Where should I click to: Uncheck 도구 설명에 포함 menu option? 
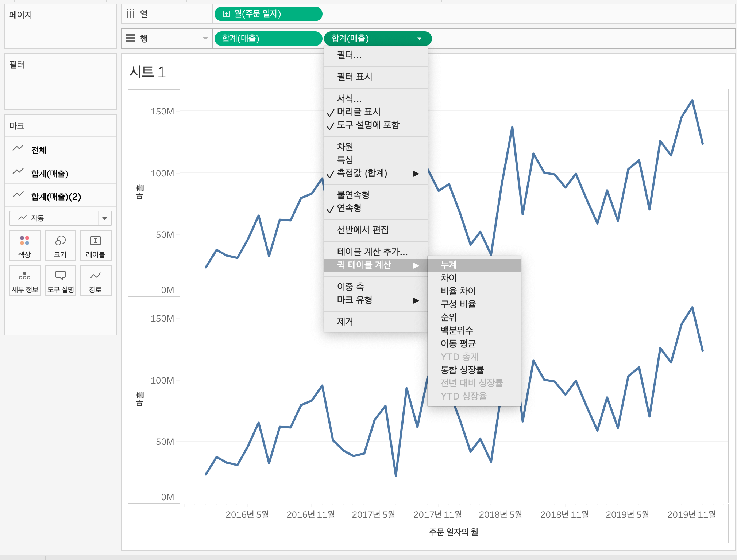(x=368, y=125)
